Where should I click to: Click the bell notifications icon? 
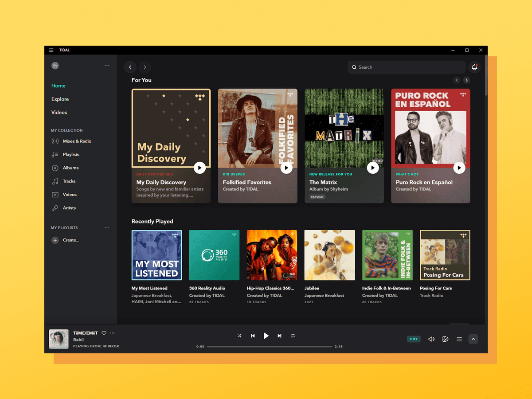pyautogui.click(x=474, y=67)
